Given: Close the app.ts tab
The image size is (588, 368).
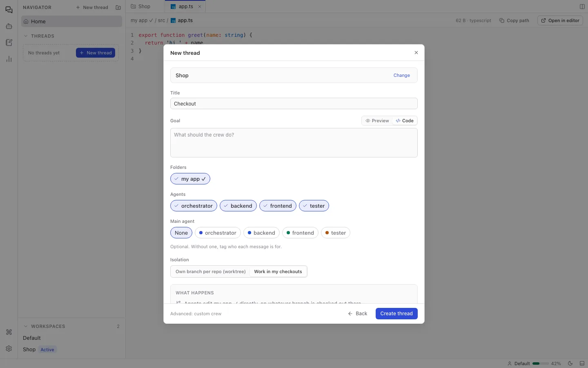Looking at the screenshot, I should pos(199,7).
